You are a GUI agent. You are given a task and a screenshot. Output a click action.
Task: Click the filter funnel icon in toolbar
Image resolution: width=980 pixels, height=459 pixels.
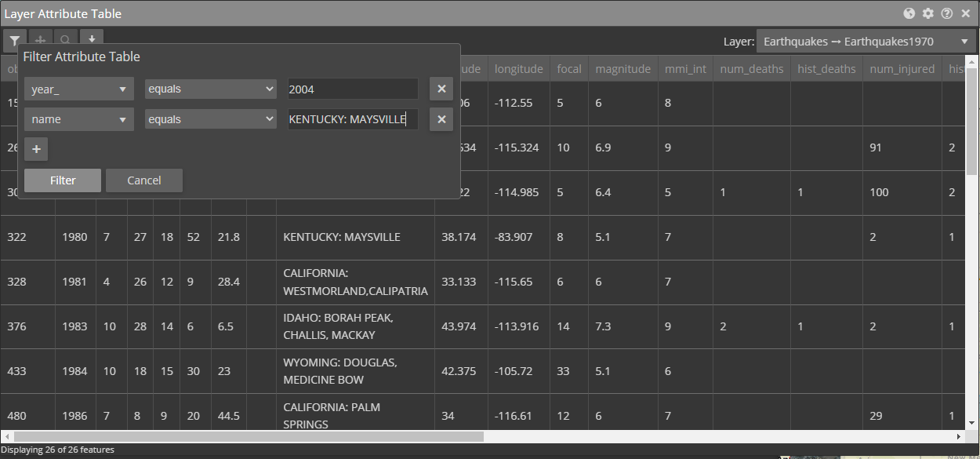(x=15, y=41)
